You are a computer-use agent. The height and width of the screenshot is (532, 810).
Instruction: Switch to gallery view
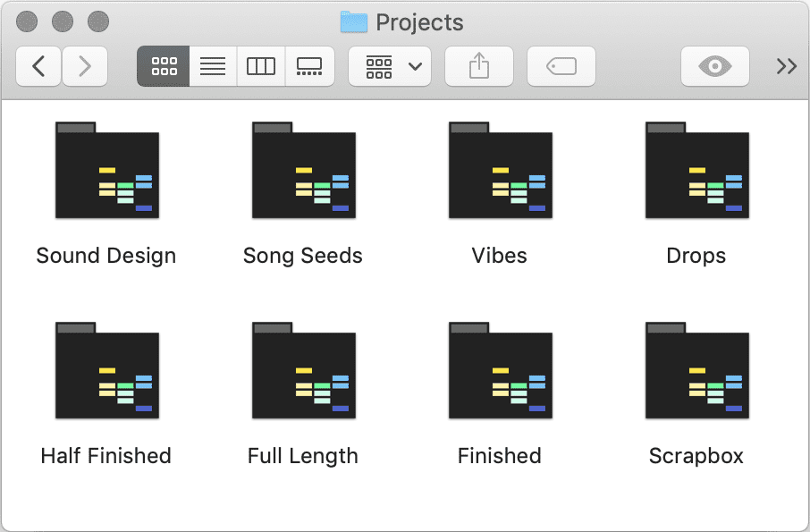click(x=309, y=66)
